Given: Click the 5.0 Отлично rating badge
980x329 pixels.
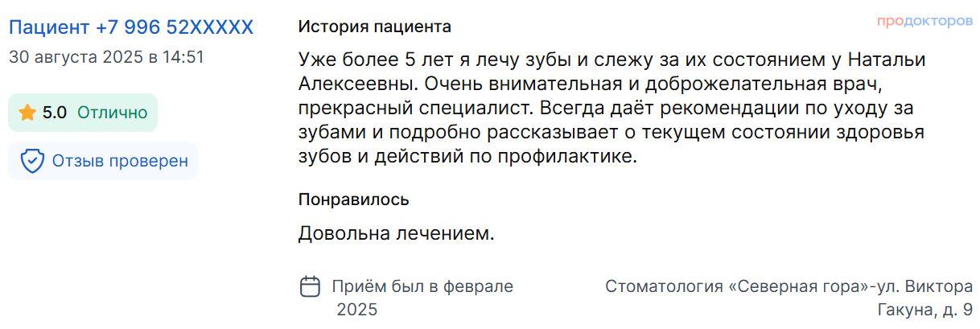Looking at the screenshot, I should point(83,113).
